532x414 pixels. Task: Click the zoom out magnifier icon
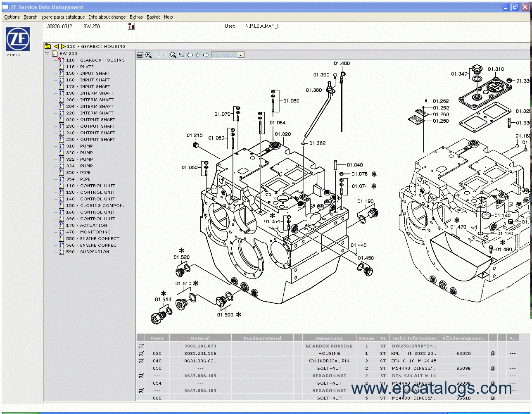coord(157,55)
